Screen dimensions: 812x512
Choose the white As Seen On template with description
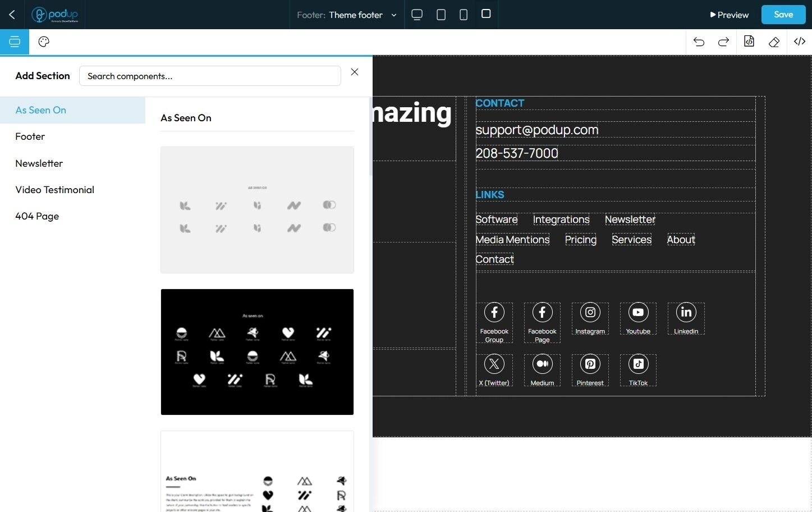(x=257, y=472)
